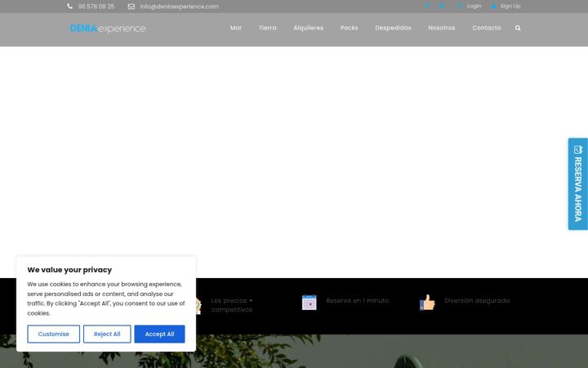Image resolution: width=588 pixels, height=368 pixels.
Task: Click the Denia Experience logo
Action: 108,28
